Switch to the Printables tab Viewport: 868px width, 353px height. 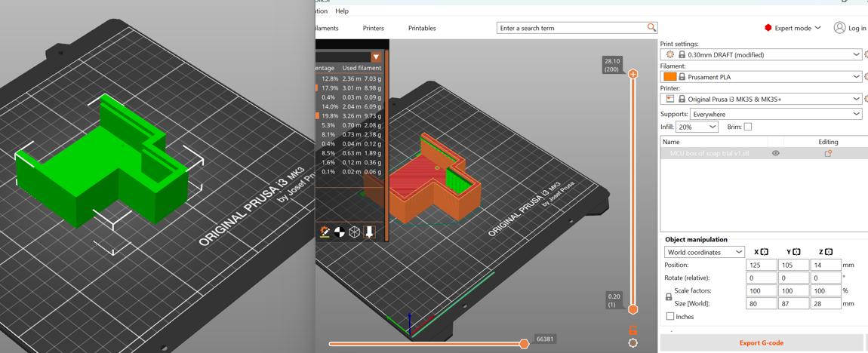coord(422,28)
